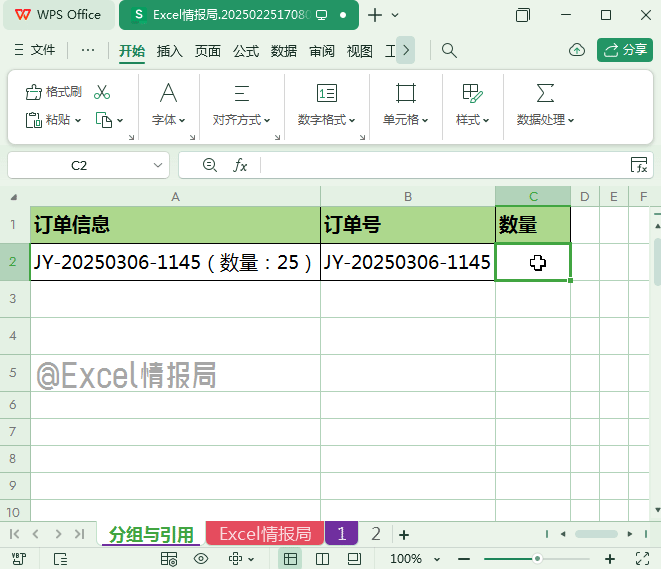The image size is (661, 569).
Task: Expand reading mode options arrow
Action: pyautogui.click(x=251, y=560)
